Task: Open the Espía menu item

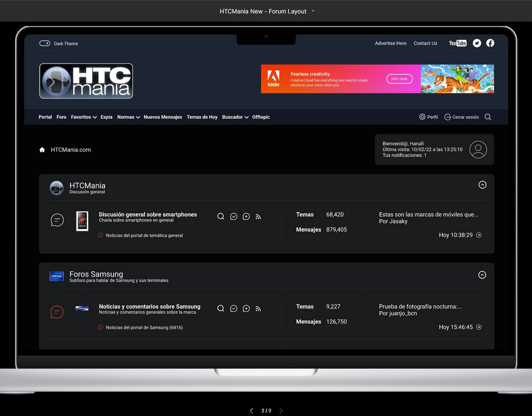Action: click(x=106, y=117)
